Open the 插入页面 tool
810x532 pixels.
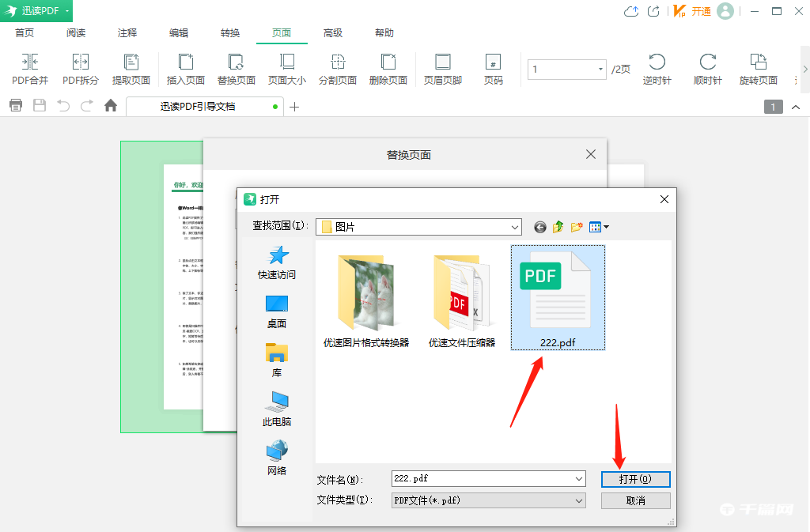pos(185,70)
